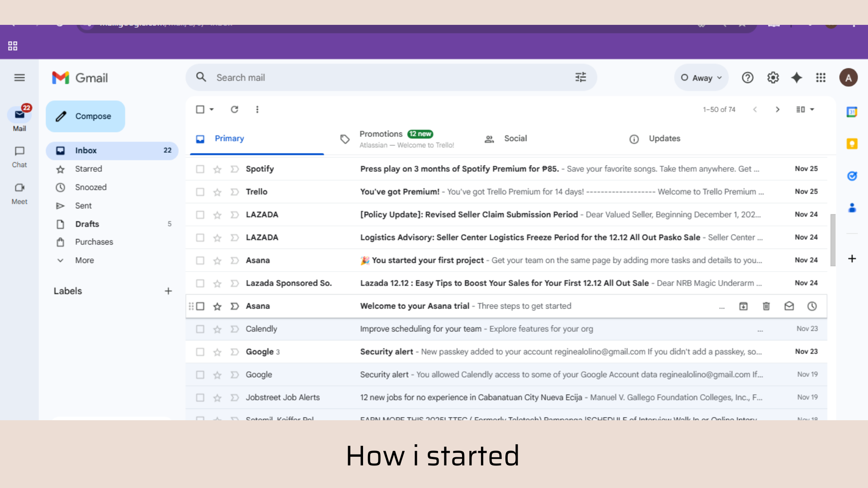Select the Spotify email checkbox

click(200, 169)
